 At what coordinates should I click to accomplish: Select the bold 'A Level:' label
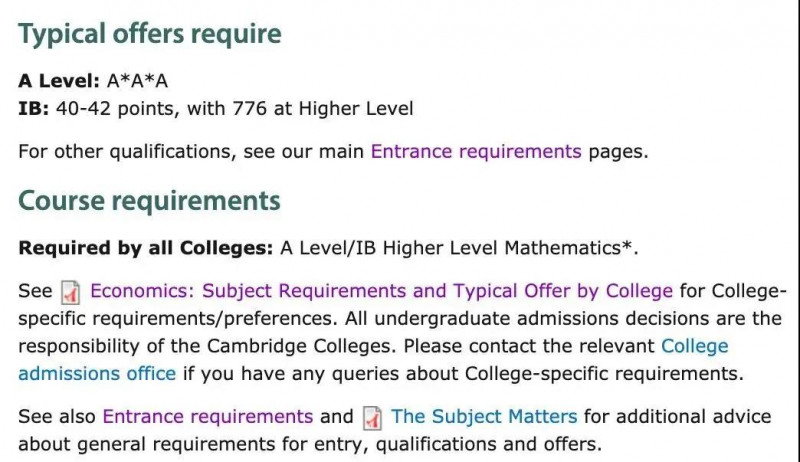click(x=59, y=81)
